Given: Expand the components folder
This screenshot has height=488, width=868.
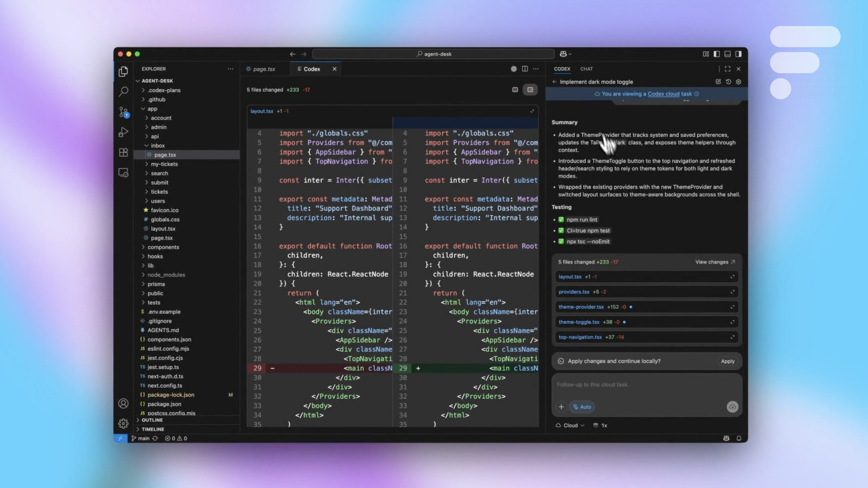Looking at the screenshot, I should (163, 247).
